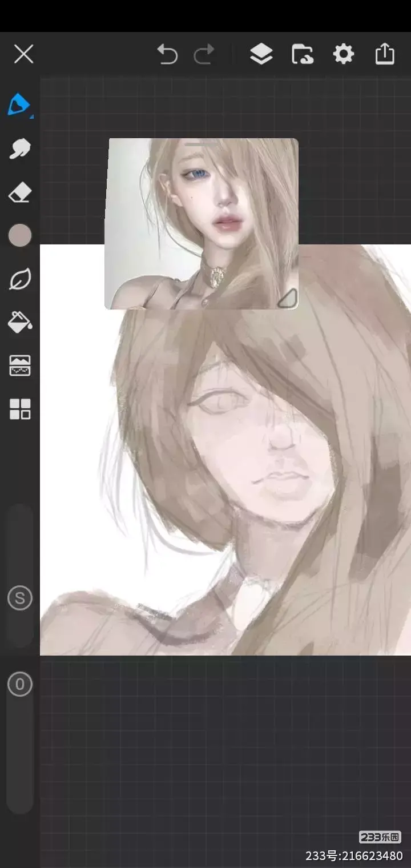The height and width of the screenshot is (868, 411).
Task: Open settings gear
Action: (x=343, y=54)
